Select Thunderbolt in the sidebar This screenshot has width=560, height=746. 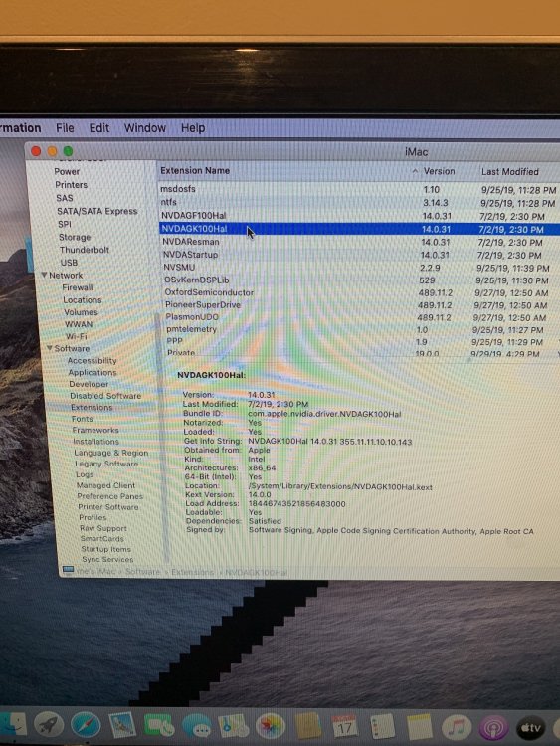tap(85, 250)
